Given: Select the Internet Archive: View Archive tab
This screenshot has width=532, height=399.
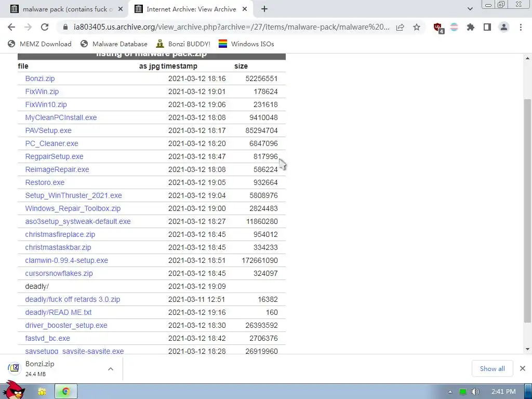Looking at the screenshot, I should point(191,9).
